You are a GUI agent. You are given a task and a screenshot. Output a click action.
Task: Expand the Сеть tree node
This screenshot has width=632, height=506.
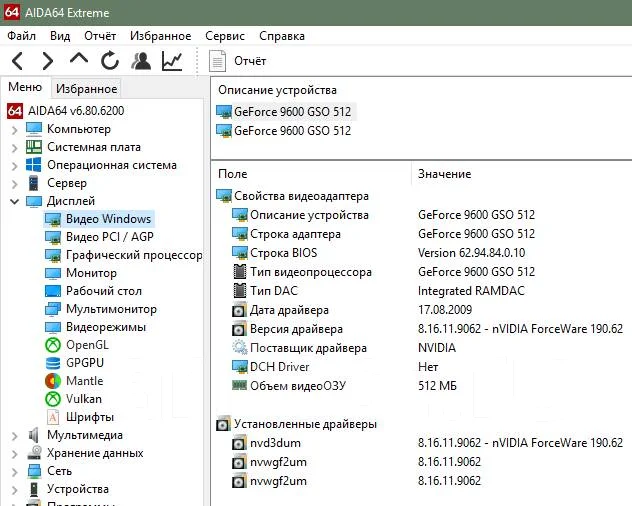(x=15, y=471)
